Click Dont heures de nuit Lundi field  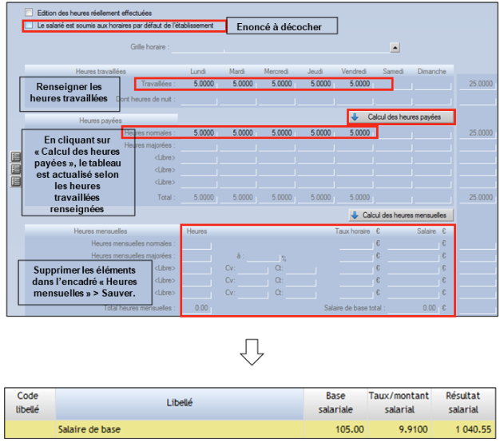tap(199, 100)
